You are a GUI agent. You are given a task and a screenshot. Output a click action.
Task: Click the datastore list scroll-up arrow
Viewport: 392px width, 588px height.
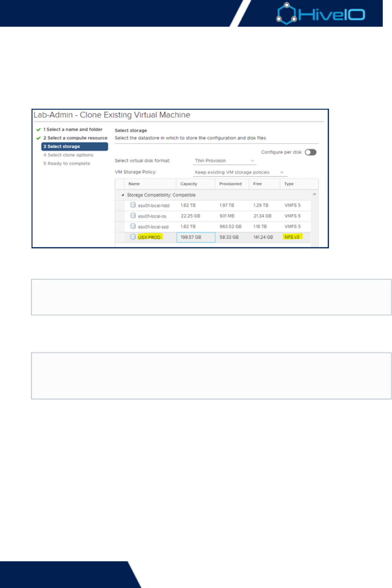pyautogui.click(x=314, y=194)
